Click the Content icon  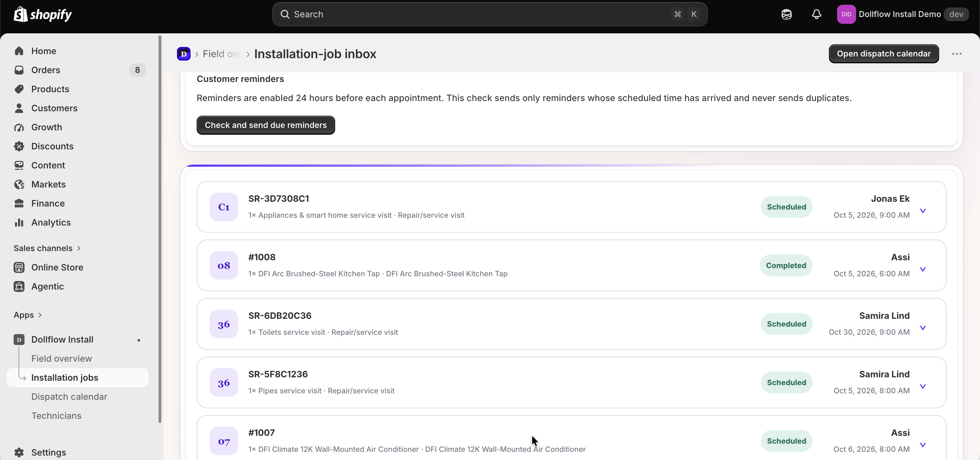(x=19, y=165)
